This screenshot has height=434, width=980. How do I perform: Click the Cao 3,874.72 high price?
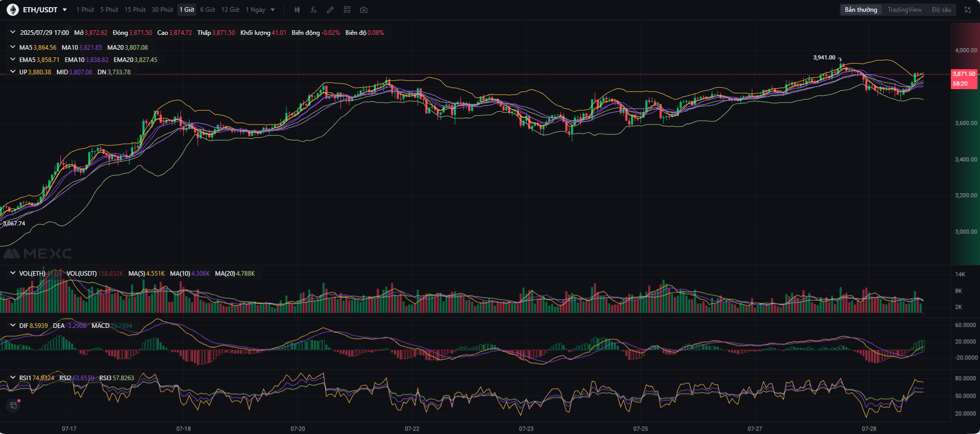click(x=175, y=33)
